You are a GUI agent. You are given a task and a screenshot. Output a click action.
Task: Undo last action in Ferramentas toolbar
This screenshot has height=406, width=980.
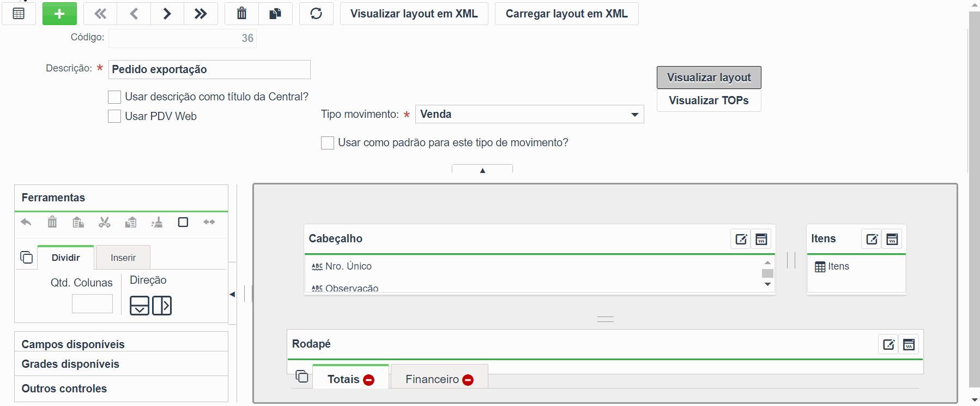tap(26, 222)
